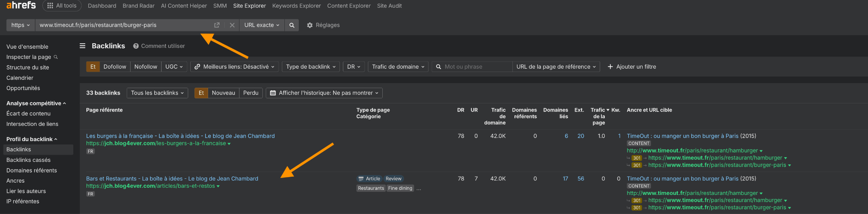Open Bars et Restaurants page link
This screenshot has width=868, height=214.
tap(172, 178)
